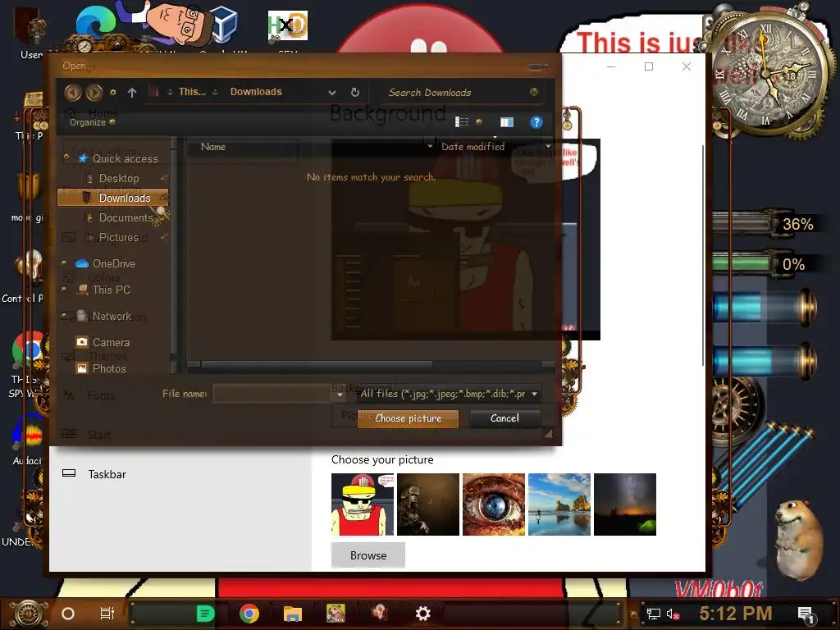Click into the File name field

(274, 394)
